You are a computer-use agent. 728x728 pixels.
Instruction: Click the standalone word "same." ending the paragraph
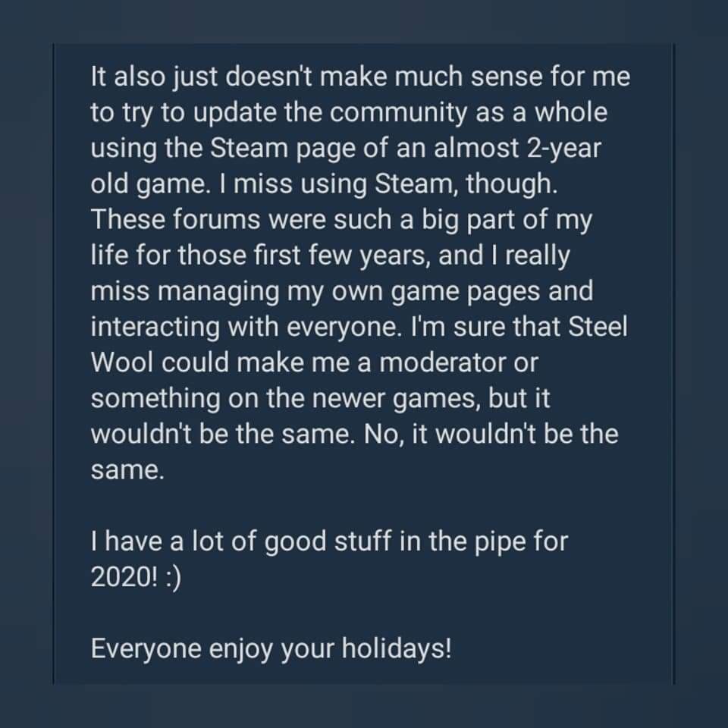tap(127, 469)
